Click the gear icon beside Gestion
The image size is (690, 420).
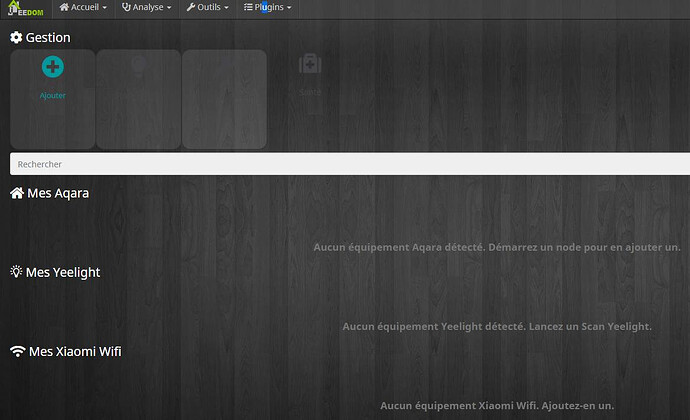(16, 37)
